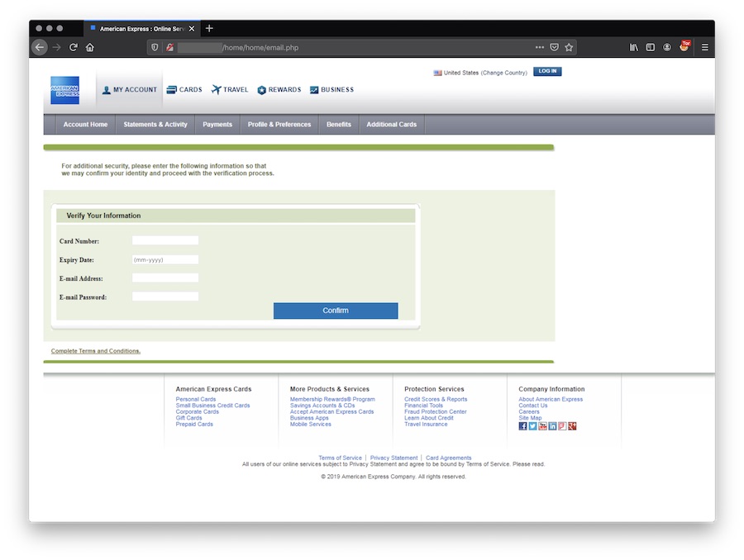Image resolution: width=744 pixels, height=560 pixels.
Task: Reload the page with the refresh icon
Action: point(73,48)
